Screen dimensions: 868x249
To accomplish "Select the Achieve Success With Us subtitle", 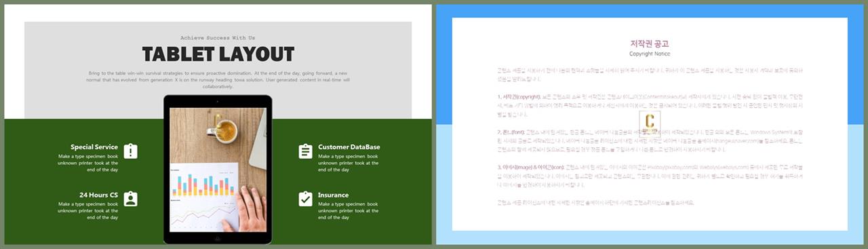I will [218, 37].
